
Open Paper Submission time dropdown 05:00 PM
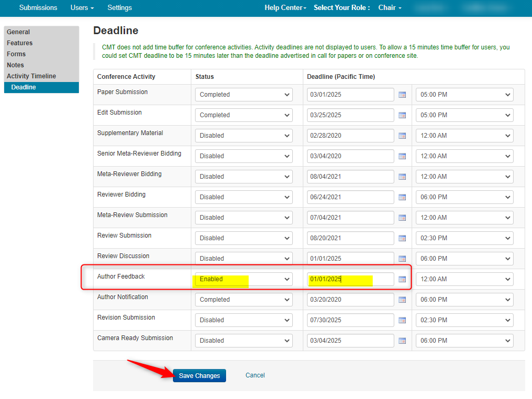coord(465,95)
